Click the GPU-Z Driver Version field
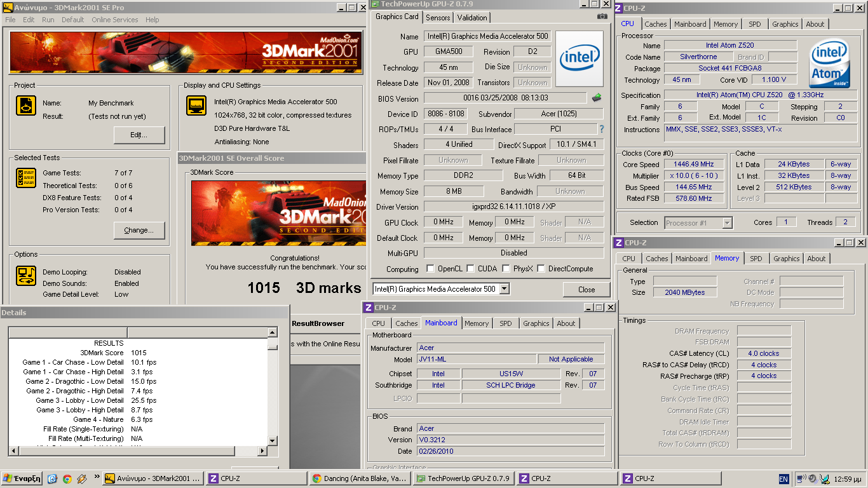Screen dimensions: 868x488 pyautogui.click(x=513, y=207)
